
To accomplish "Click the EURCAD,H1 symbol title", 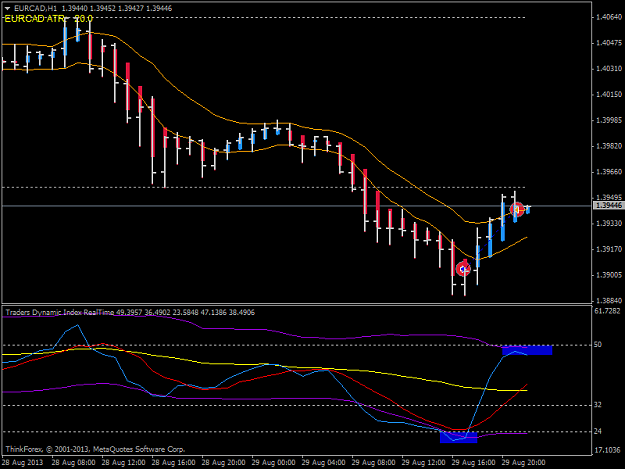I will [35, 8].
